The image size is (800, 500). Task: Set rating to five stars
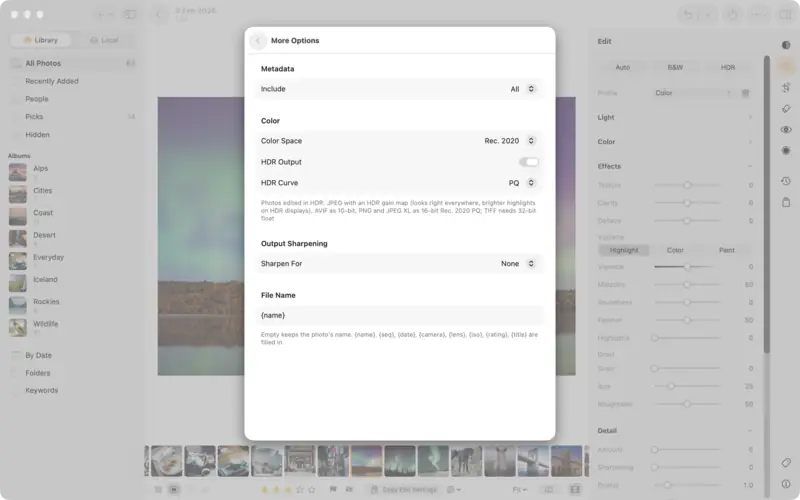click(x=312, y=490)
